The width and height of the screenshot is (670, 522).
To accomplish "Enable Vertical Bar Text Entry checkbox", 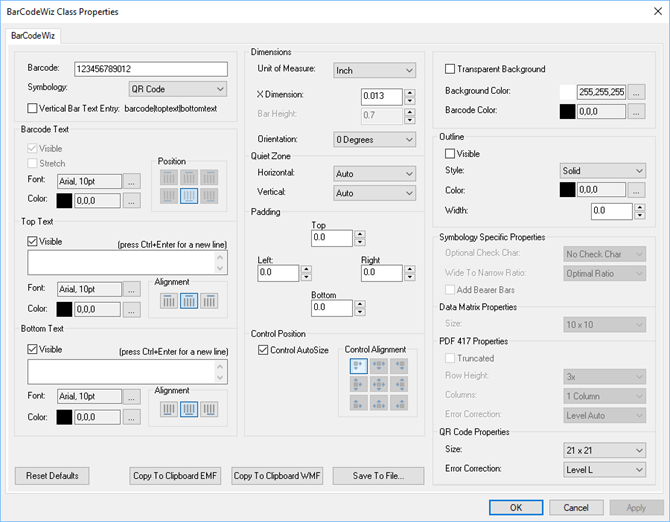I will point(32,109).
